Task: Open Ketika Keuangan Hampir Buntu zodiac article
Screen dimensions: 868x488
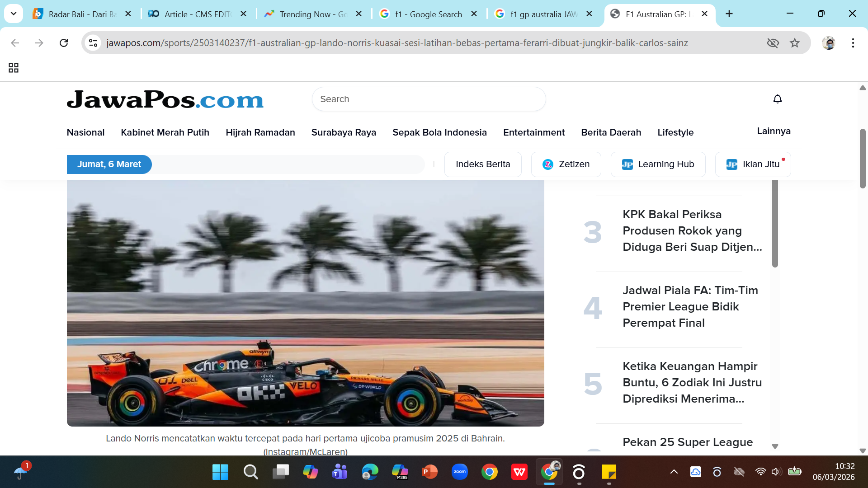Action: (692, 383)
